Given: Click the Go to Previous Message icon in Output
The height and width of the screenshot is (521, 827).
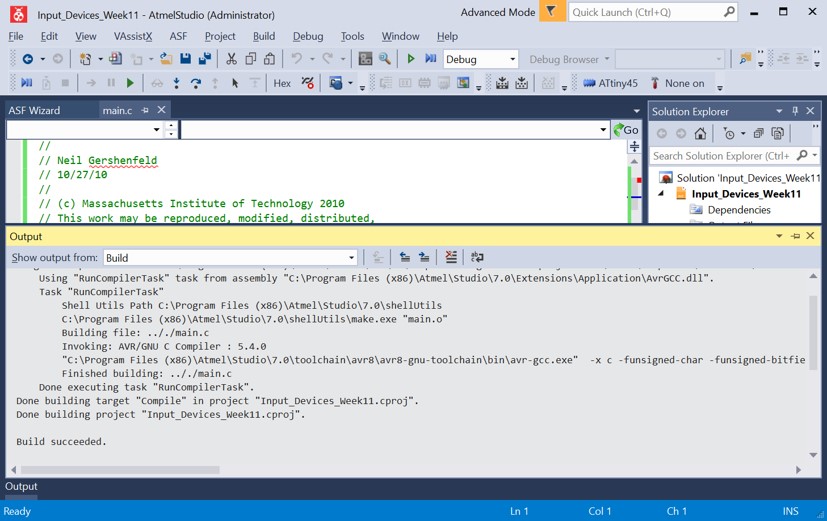Looking at the screenshot, I should 405,257.
